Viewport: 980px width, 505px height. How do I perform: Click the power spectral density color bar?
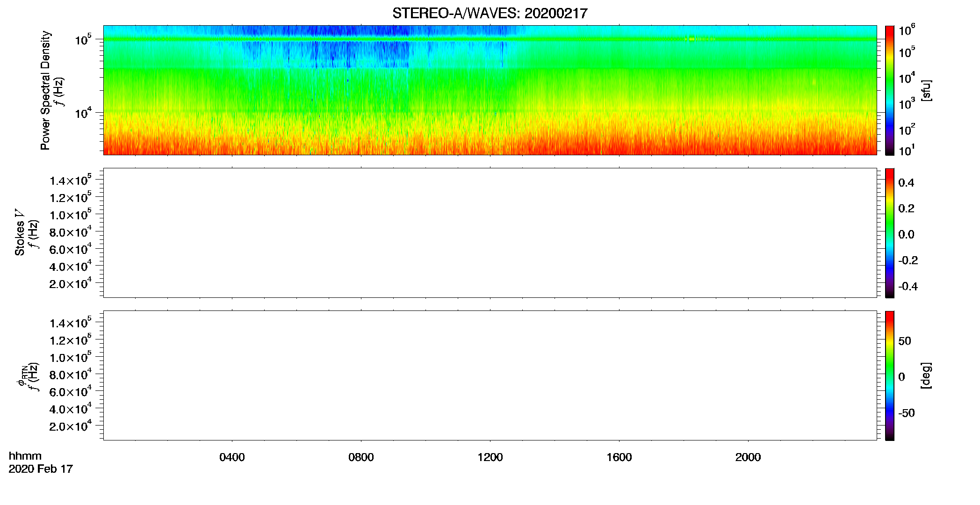pos(890,90)
